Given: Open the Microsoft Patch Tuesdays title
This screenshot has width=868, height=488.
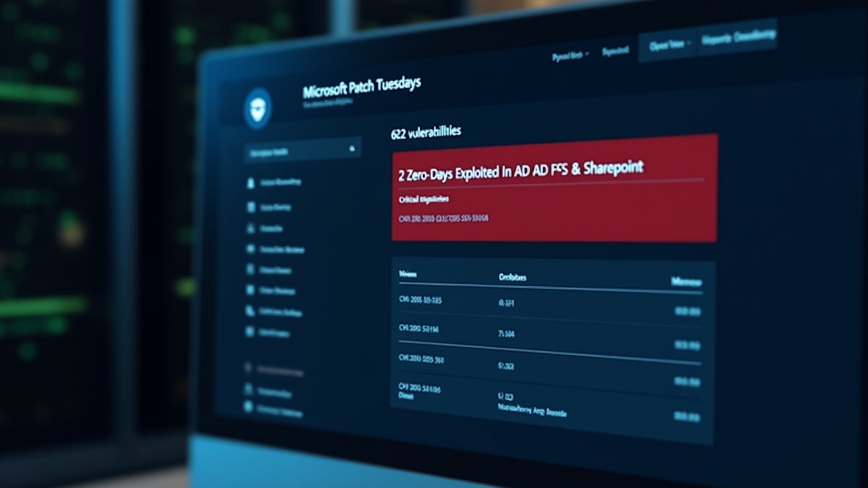Looking at the screenshot, I should [x=362, y=88].
